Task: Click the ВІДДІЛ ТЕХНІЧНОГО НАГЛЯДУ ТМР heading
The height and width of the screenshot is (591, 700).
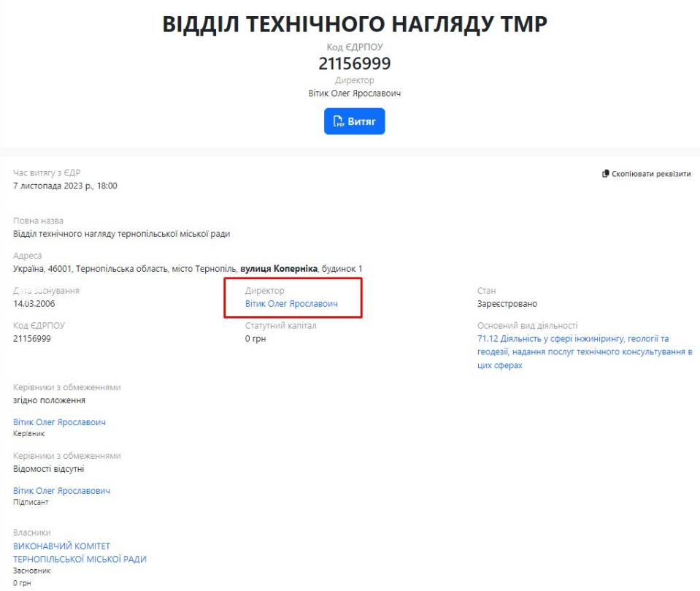Action: click(354, 24)
